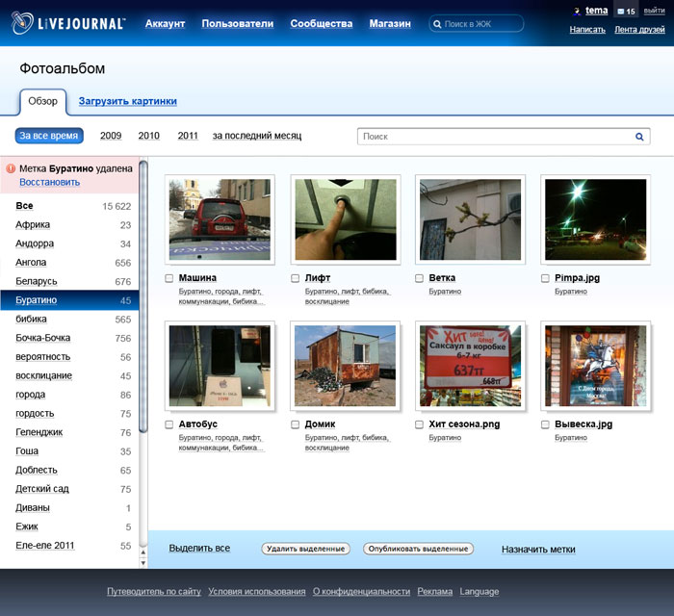Select the Лифт photo checkbox
Screen dimensions: 674x616
[296, 278]
